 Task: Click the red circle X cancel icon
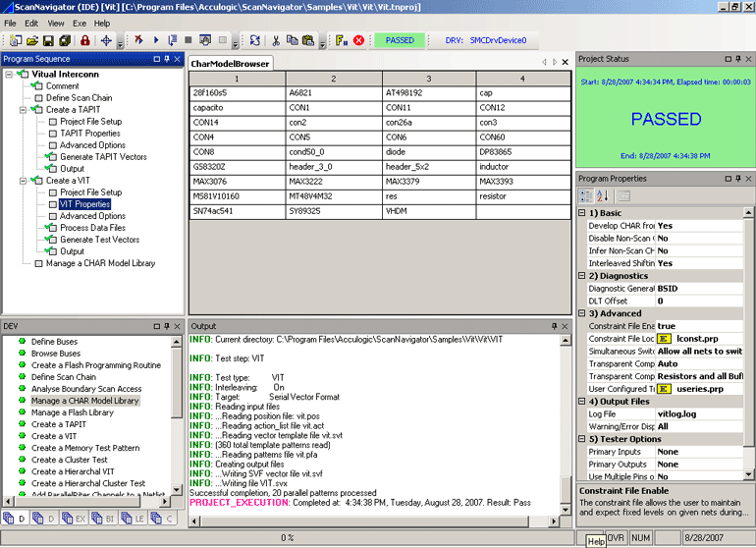[358, 40]
